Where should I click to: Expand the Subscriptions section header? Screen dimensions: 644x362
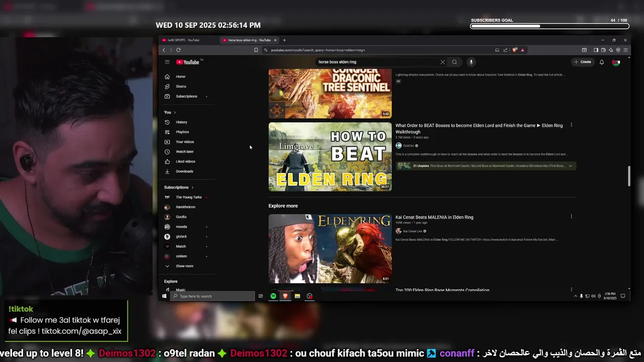pos(179,187)
